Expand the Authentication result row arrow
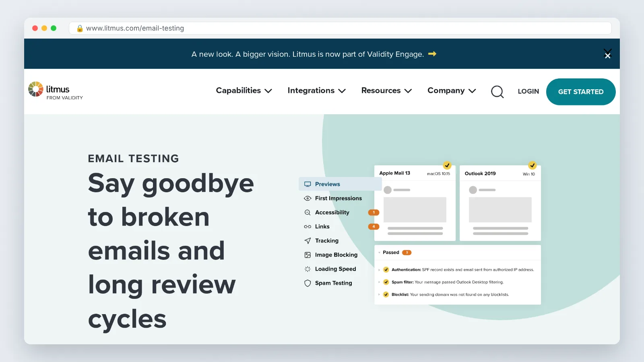This screenshot has height=362, width=644. click(379, 270)
